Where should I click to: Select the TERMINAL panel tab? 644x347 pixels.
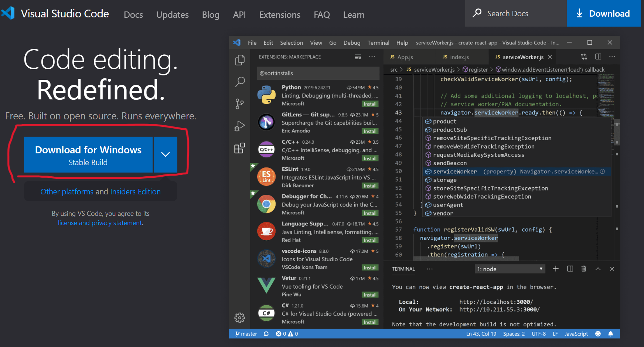(x=403, y=269)
